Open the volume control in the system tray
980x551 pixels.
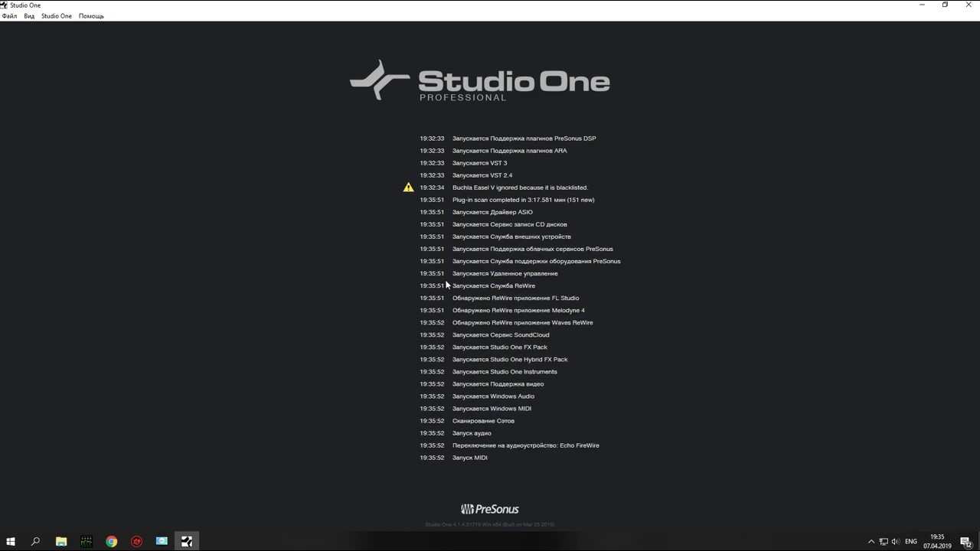(x=895, y=542)
